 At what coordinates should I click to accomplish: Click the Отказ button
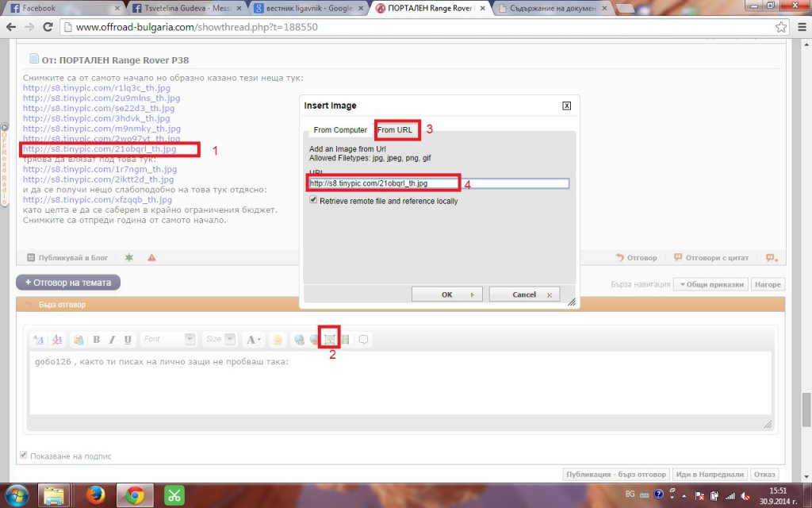click(x=764, y=475)
